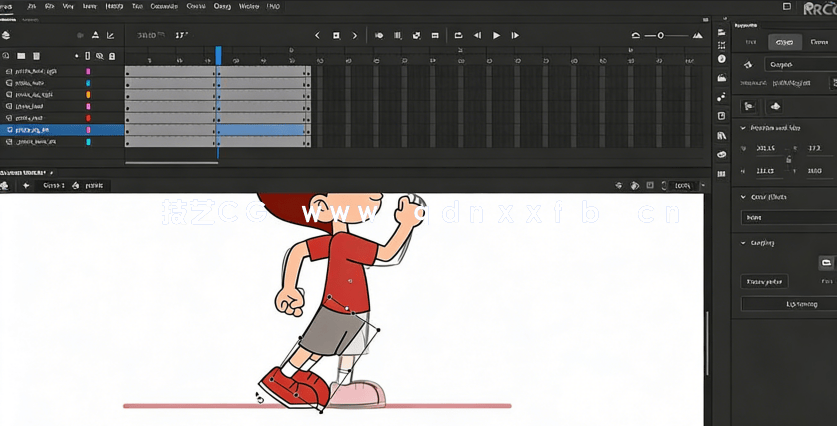Open the Commands menu

point(164,6)
